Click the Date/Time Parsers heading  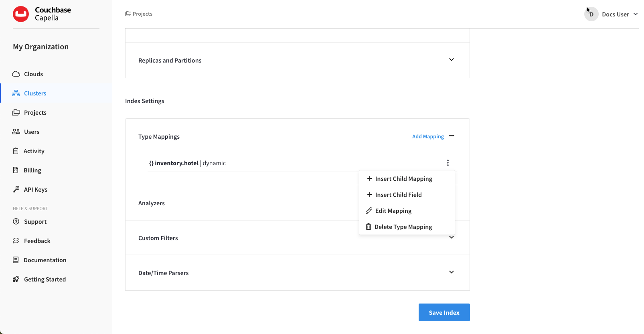163,273
